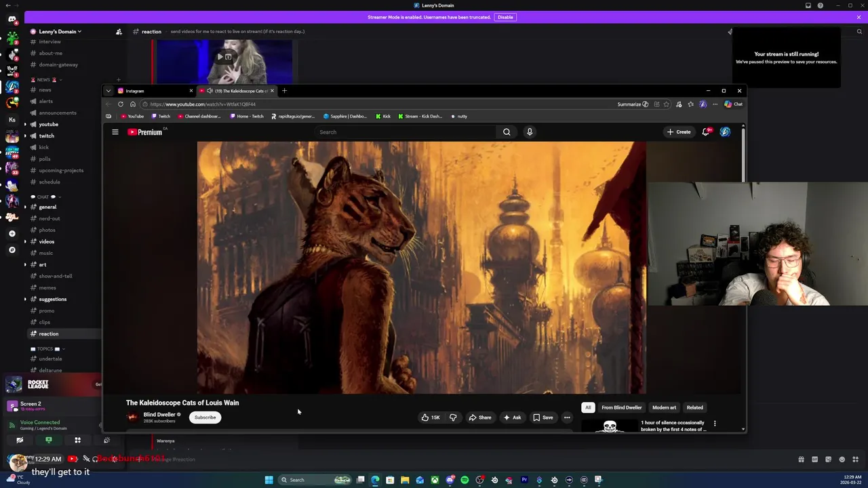
Task: Open the Discord sticker picker
Action: click(x=828, y=460)
